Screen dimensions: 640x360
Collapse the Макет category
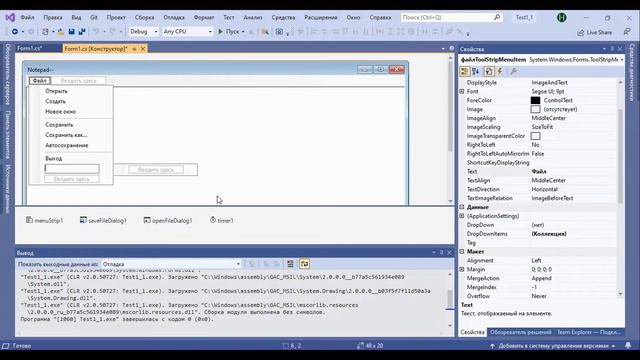(462, 251)
